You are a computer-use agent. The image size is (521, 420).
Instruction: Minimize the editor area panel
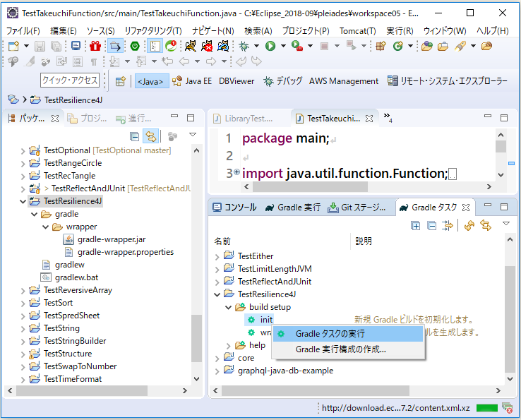point(487,116)
